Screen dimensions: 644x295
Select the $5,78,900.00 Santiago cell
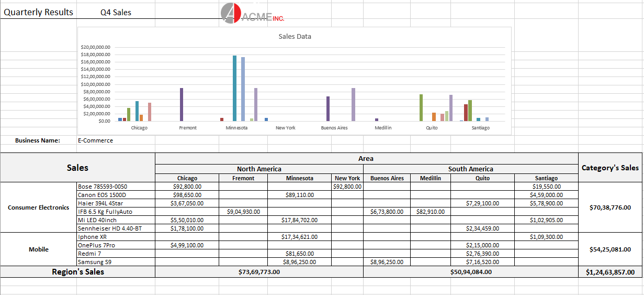click(x=546, y=203)
